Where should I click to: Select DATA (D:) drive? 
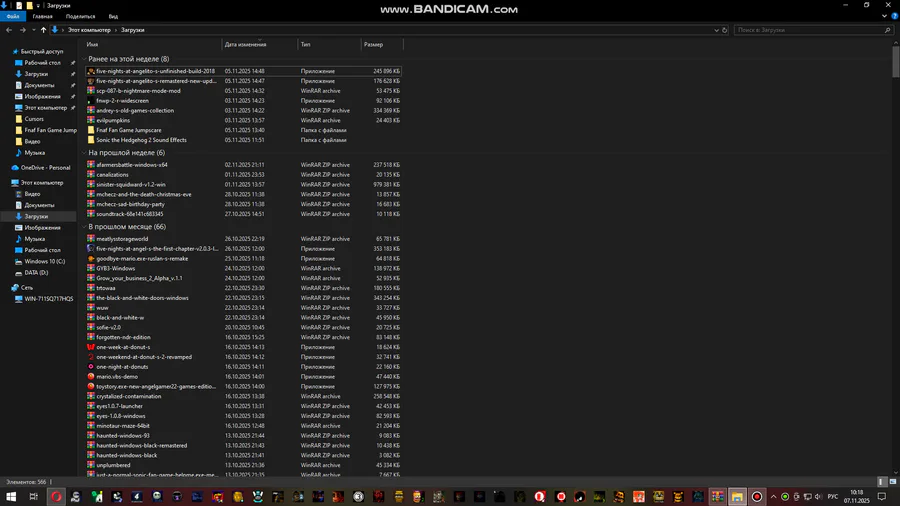coord(36,273)
